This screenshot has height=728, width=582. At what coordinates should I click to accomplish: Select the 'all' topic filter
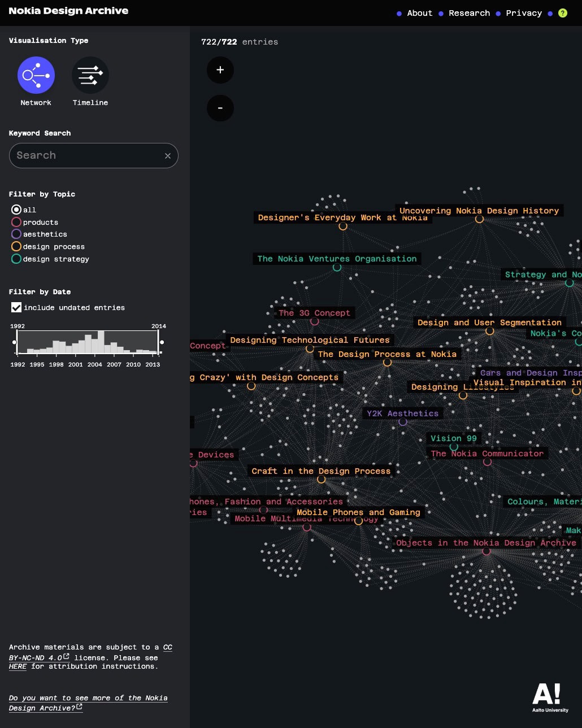(x=16, y=210)
